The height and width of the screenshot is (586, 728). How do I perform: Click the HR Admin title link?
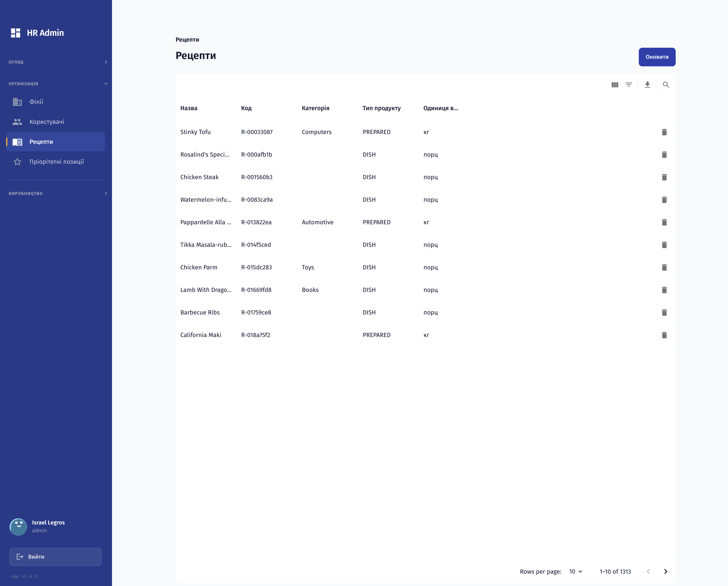click(45, 33)
